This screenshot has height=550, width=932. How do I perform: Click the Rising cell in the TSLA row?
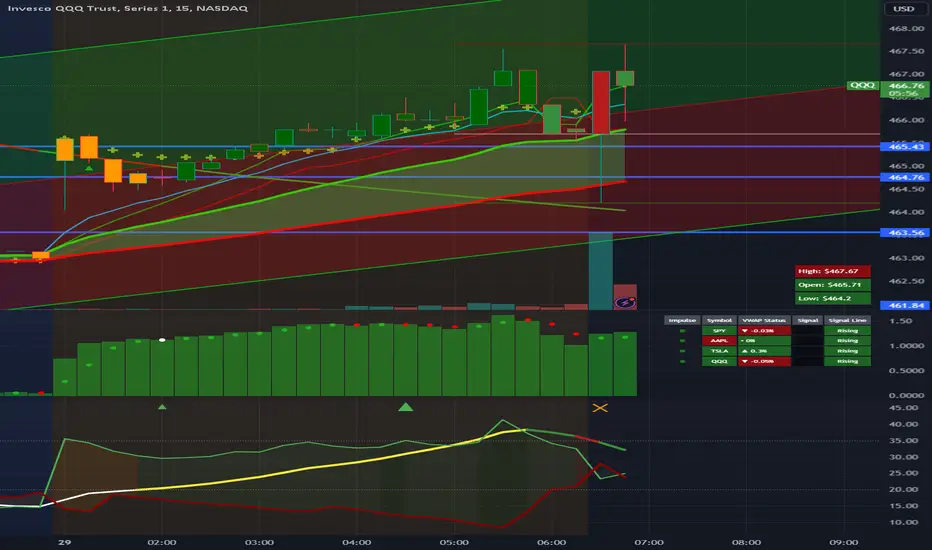tap(847, 351)
